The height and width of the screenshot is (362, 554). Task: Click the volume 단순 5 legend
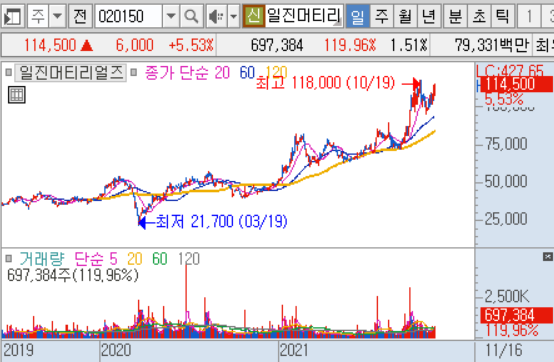tap(96, 259)
